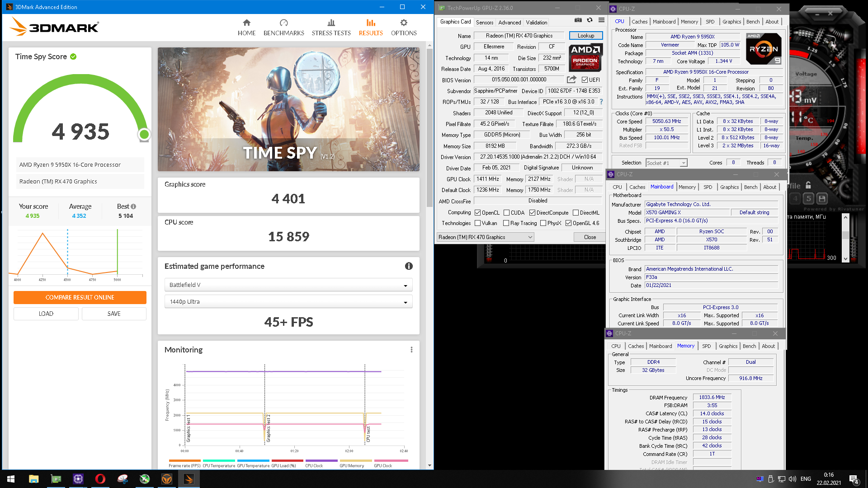Toggle the DirectML checkbox in GPU-Z
The width and height of the screenshot is (868, 488).
coord(576,213)
